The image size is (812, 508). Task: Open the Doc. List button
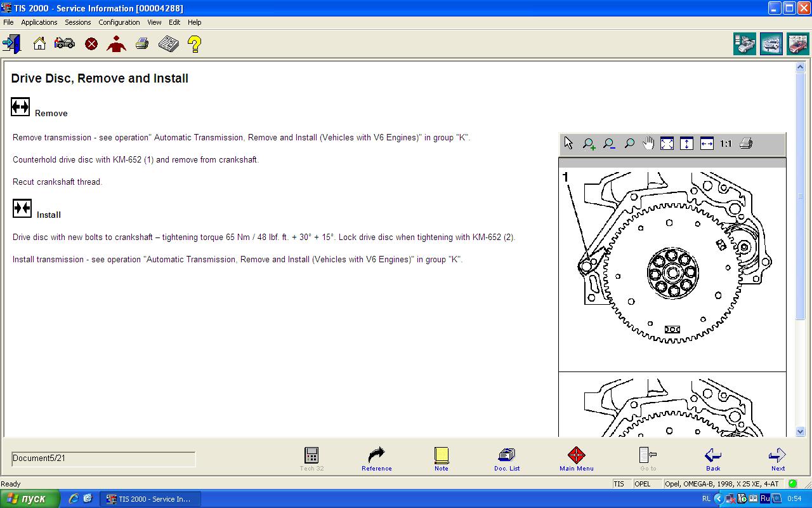tap(506, 459)
